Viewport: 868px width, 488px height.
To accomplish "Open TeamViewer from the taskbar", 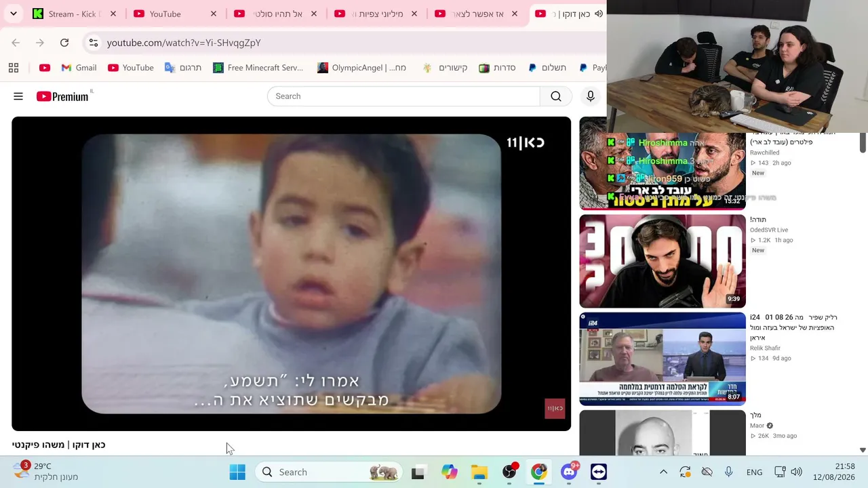I will tap(599, 472).
